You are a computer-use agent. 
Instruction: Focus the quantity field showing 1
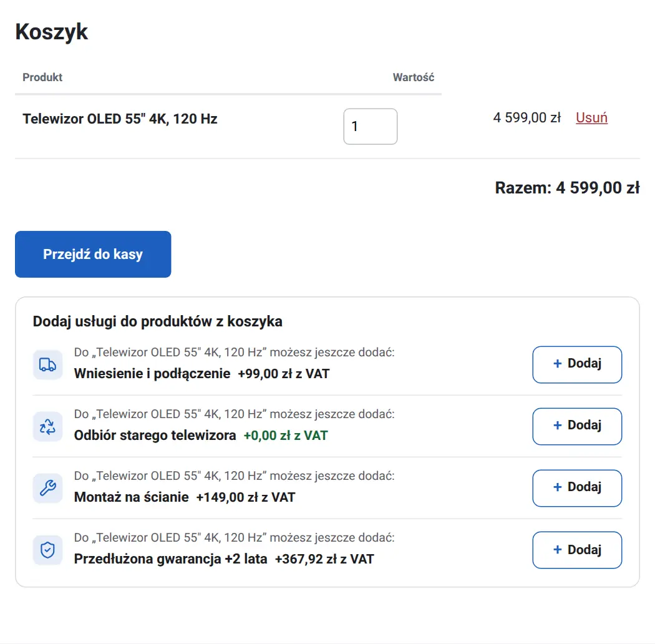point(370,127)
